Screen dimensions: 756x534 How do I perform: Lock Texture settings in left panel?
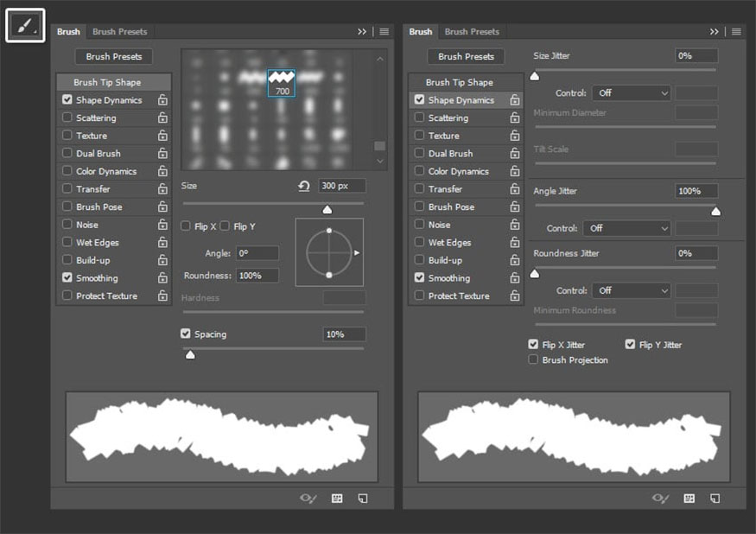tap(163, 136)
